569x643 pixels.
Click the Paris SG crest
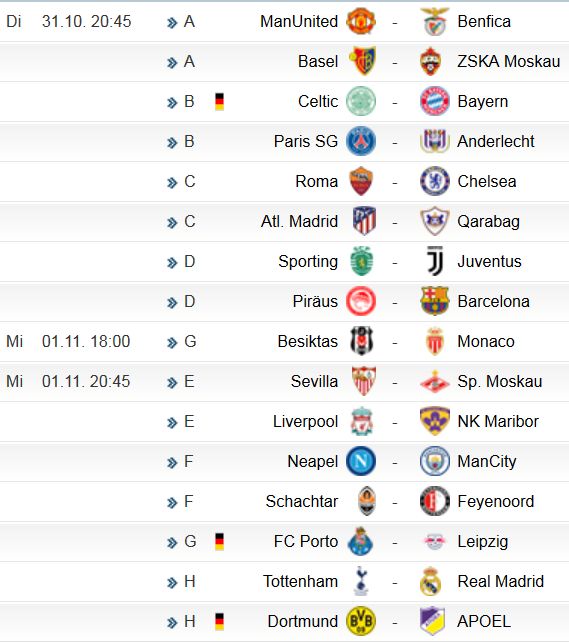coord(361,141)
